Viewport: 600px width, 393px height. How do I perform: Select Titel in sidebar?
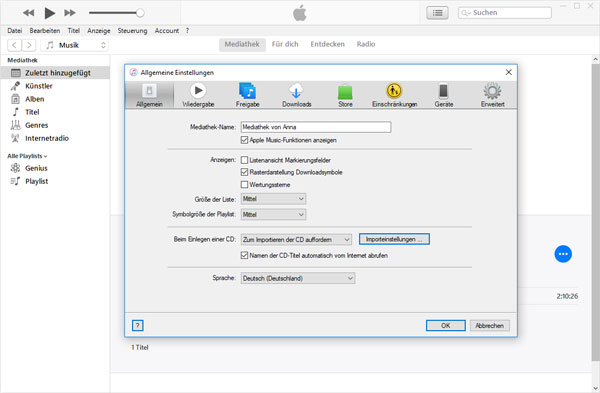(55, 112)
